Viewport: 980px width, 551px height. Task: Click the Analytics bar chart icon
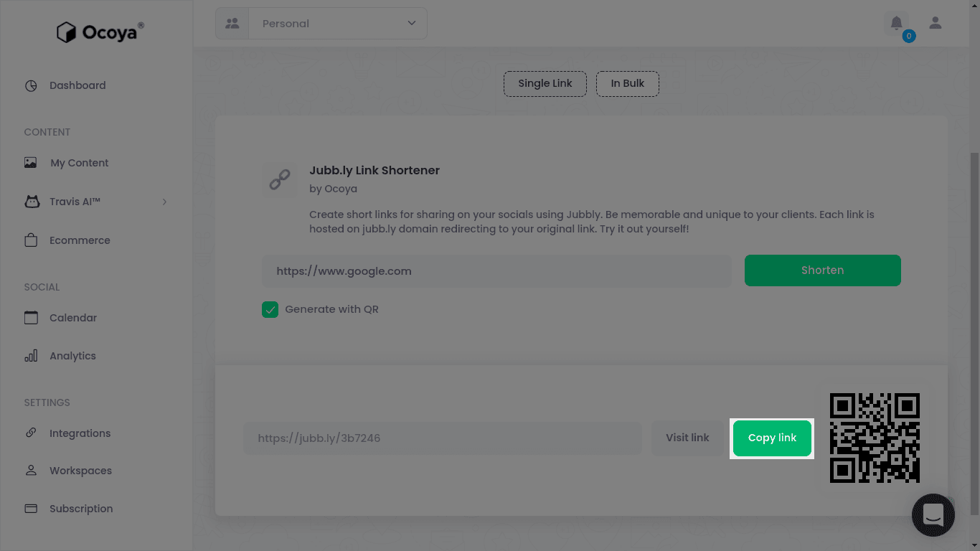point(31,356)
